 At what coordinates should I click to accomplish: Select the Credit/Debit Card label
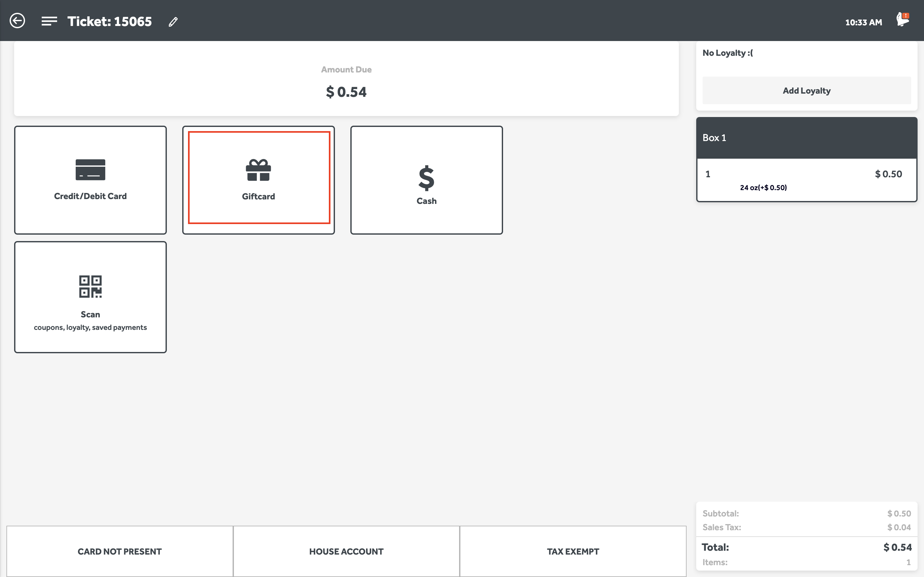pos(90,196)
